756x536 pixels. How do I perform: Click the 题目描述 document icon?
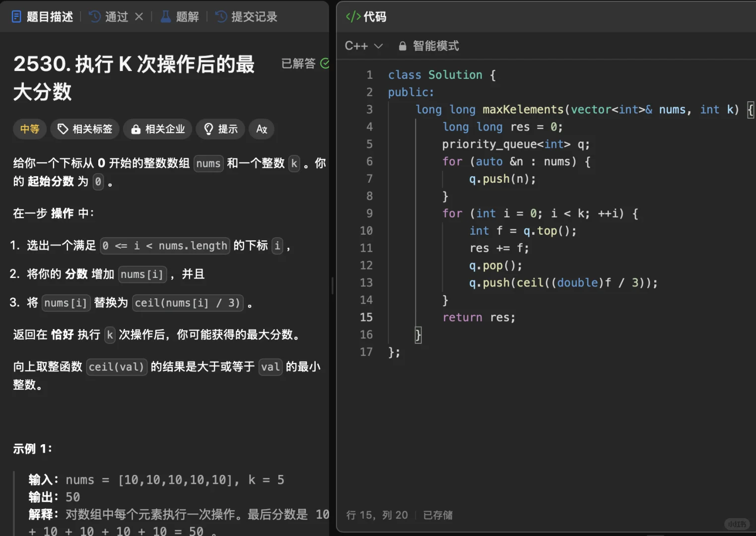[16, 17]
